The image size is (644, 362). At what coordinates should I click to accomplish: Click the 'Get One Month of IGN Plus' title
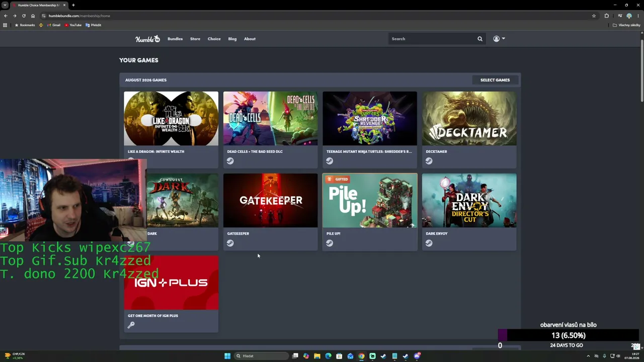[153, 316]
